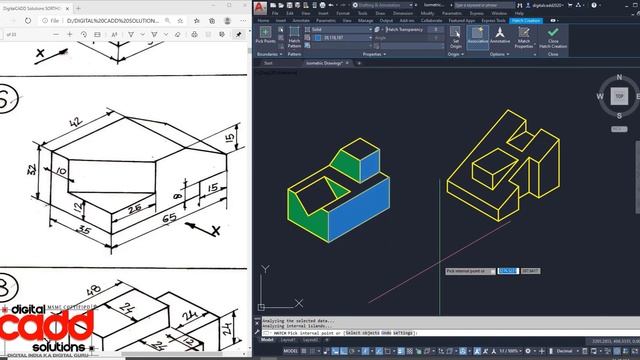Expand the Origin panel

pos(456,54)
